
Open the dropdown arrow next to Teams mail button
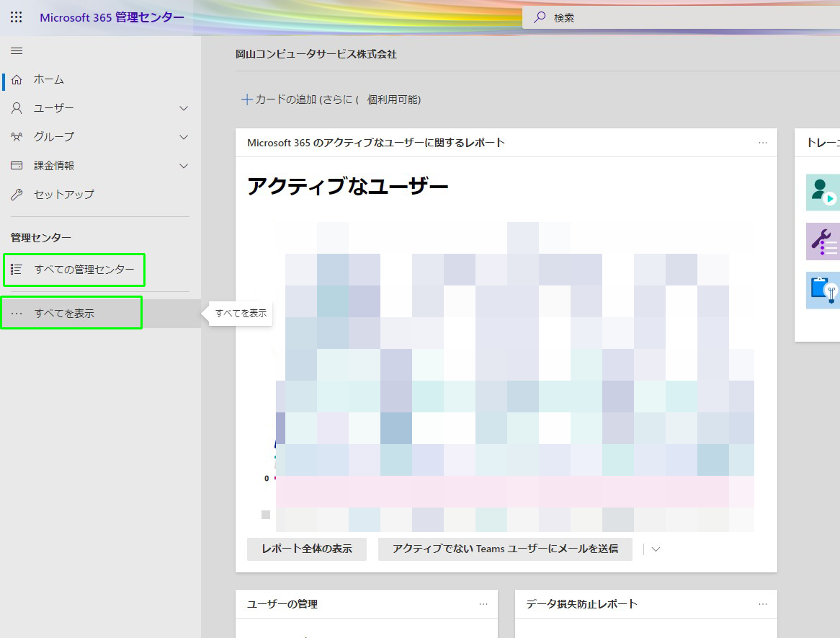655,549
